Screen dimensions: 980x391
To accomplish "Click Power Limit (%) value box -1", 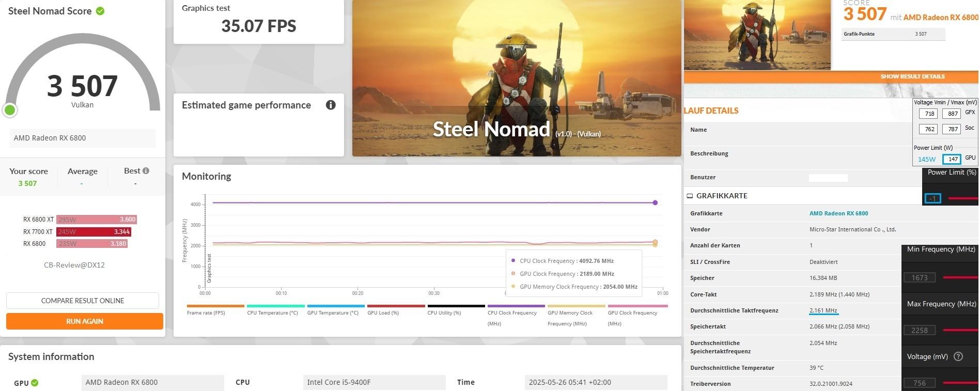I will click(932, 198).
